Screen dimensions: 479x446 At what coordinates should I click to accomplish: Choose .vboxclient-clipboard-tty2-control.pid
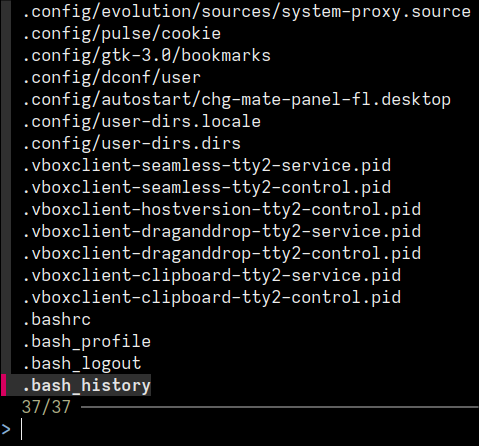(211, 298)
